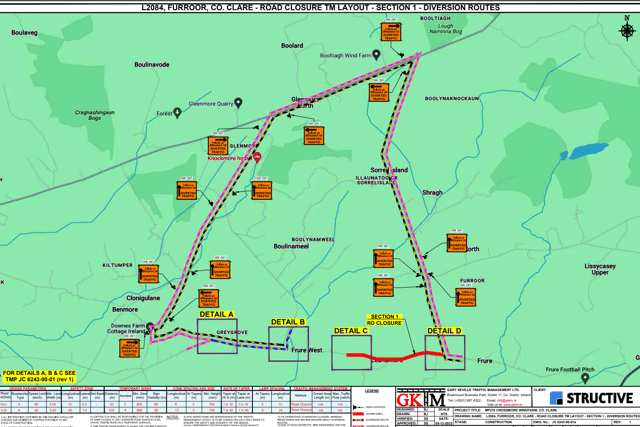Click the Lough Naminna Bog label
Viewport: 640px width, 427px height.
tap(446, 29)
